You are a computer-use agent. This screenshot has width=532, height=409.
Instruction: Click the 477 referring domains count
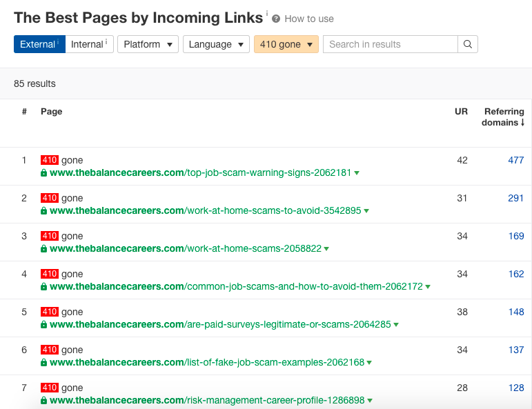point(516,161)
